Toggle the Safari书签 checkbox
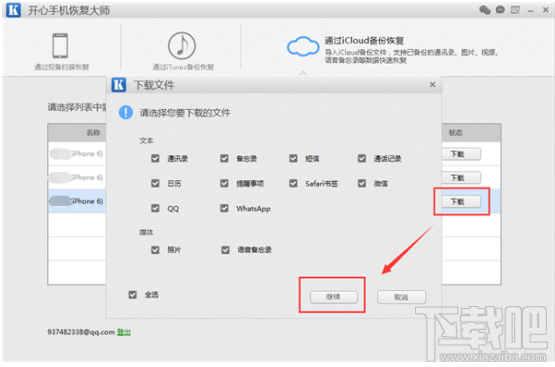The height and width of the screenshot is (367, 555). [293, 183]
